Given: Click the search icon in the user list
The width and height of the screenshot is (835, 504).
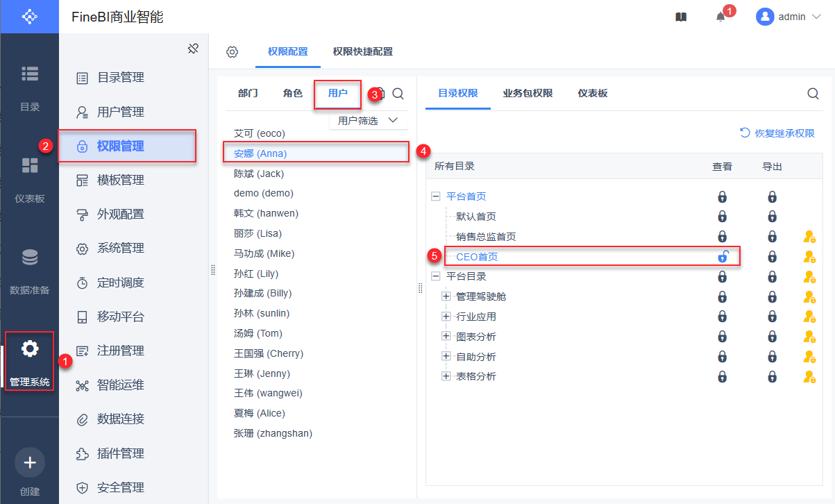Looking at the screenshot, I should pyautogui.click(x=398, y=94).
